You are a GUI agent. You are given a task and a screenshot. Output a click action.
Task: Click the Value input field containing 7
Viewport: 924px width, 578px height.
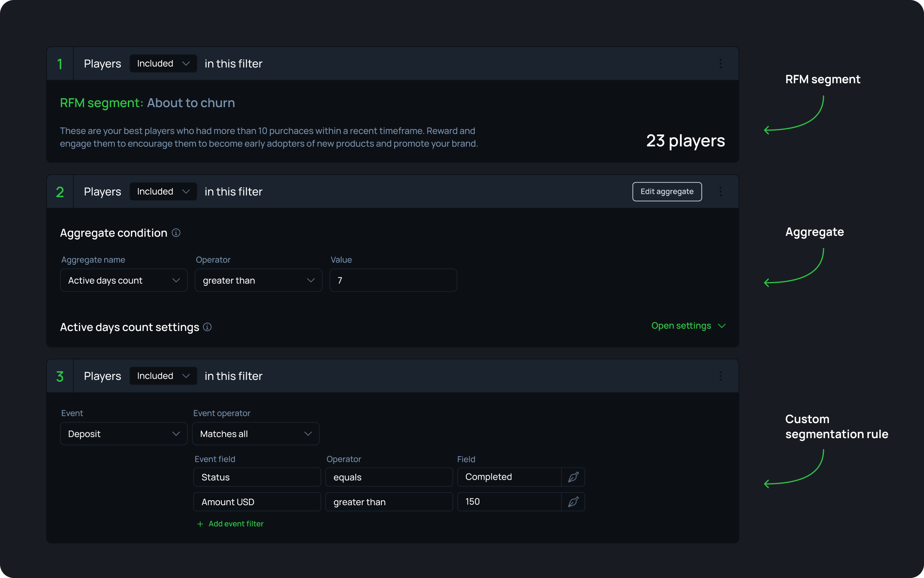tap(393, 281)
